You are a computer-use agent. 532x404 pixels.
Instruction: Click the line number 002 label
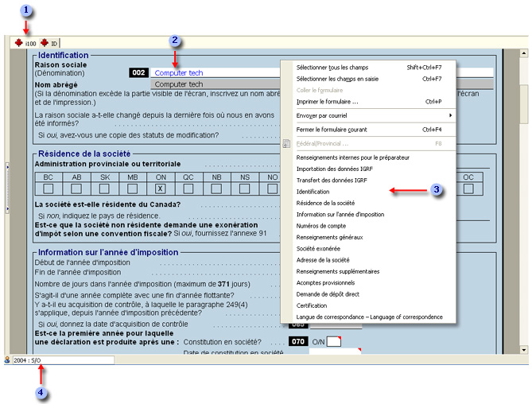coord(138,72)
